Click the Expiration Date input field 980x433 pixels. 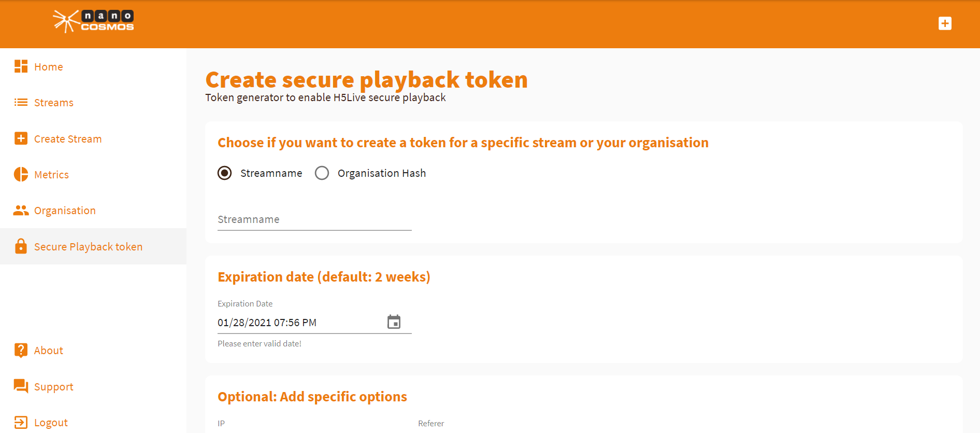[298, 323]
